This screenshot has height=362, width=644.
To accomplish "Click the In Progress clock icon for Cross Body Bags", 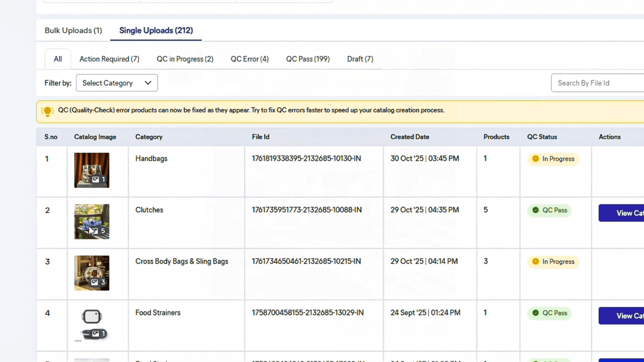I will (x=535, y=261).
